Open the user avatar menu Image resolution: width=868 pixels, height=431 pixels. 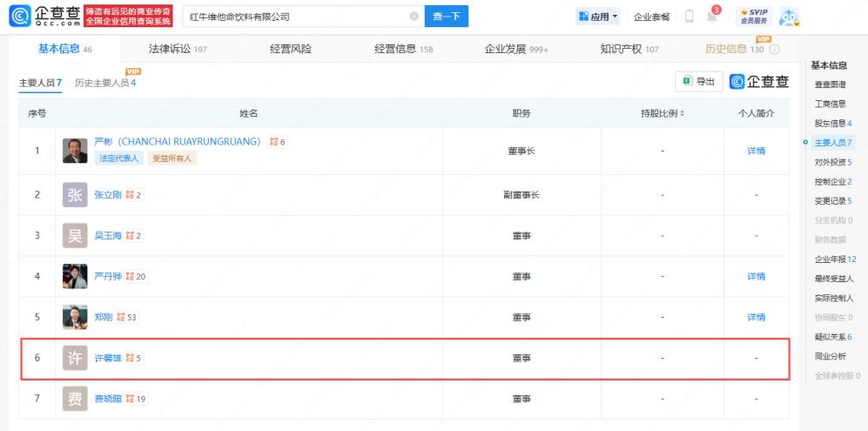click(x=790, y=17)
